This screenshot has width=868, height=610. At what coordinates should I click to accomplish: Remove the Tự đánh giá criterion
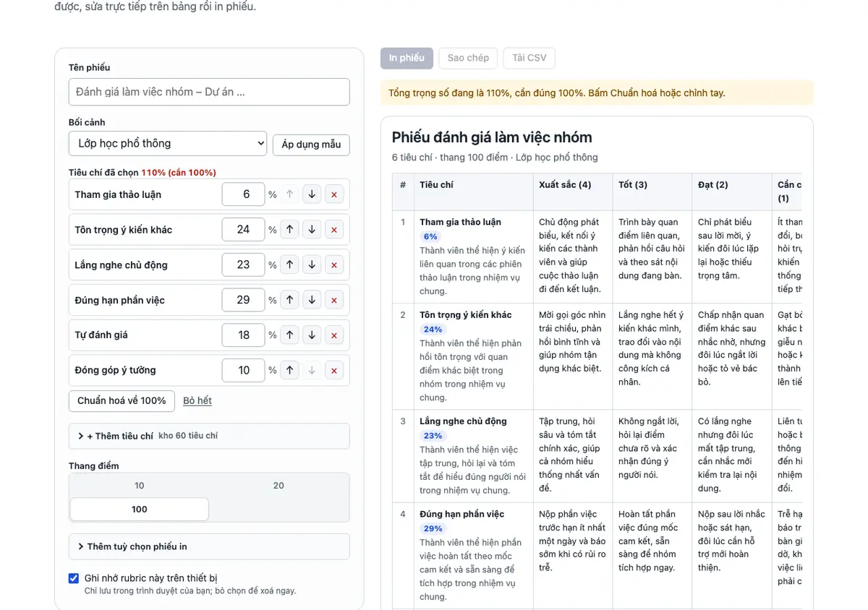click(334, 335)
